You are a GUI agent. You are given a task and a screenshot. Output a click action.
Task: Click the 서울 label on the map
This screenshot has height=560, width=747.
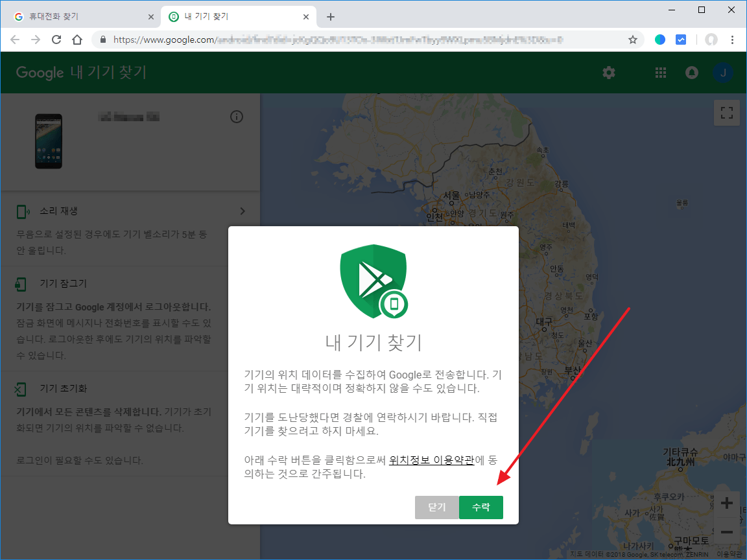coord(451,195)
